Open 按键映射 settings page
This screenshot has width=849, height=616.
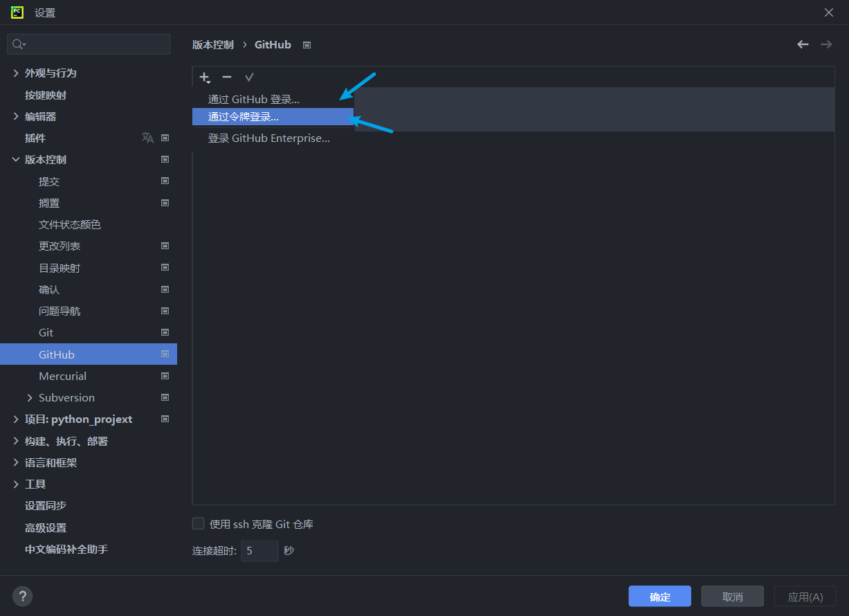tap(46, 95)
